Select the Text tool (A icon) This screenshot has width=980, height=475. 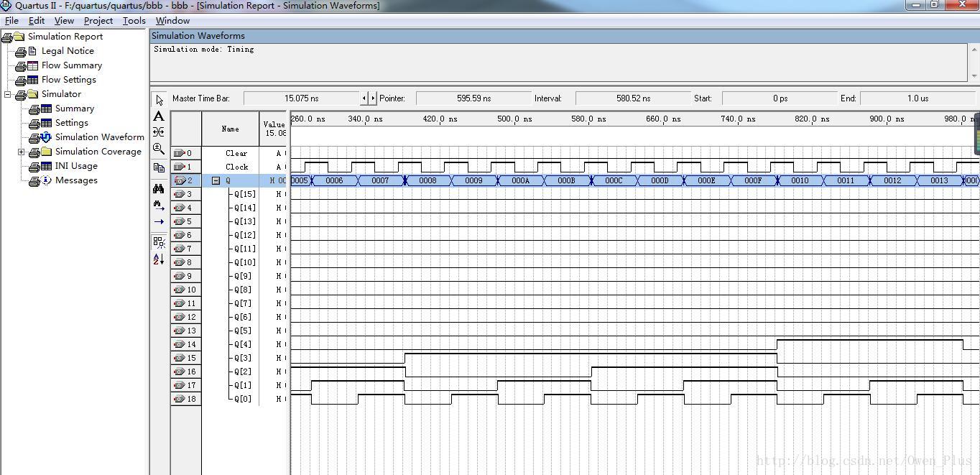[x=159, y=116]
